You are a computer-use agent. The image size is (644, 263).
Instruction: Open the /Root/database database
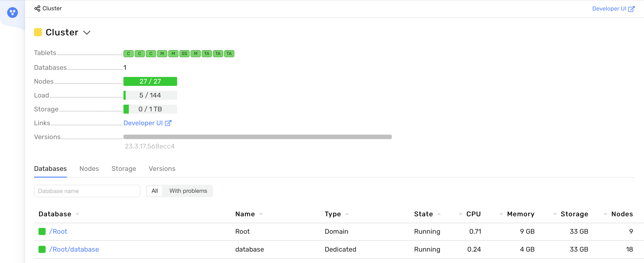pos(74,249)
